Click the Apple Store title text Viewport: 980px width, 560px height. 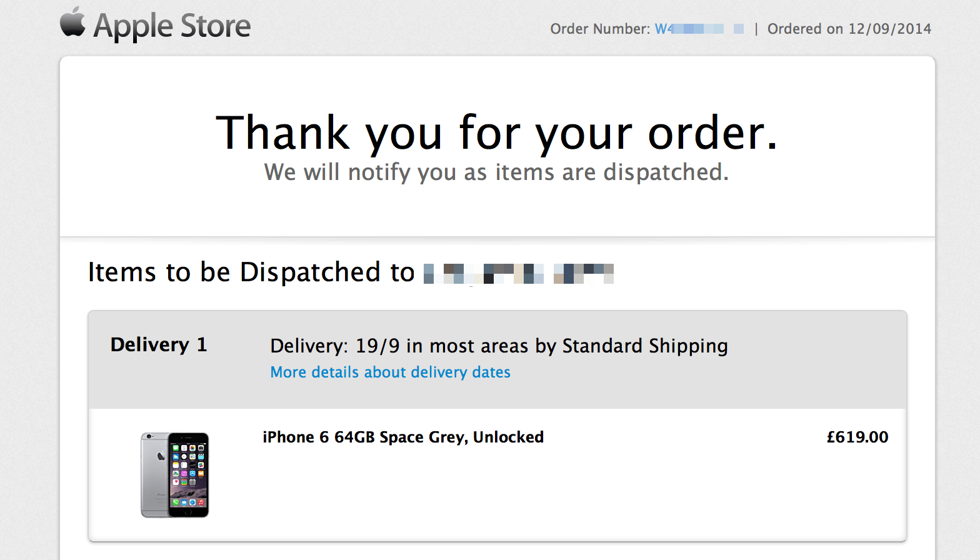(172, 26)
